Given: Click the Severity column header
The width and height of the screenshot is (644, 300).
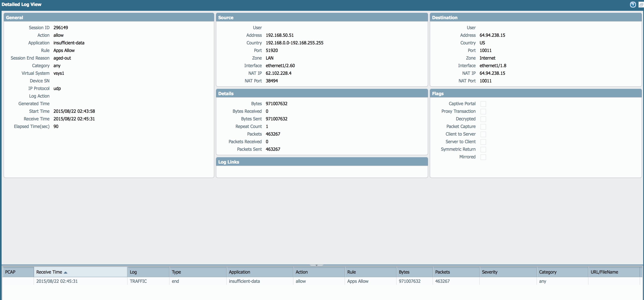Looking at the screenshot, I should tap(489, 272).
